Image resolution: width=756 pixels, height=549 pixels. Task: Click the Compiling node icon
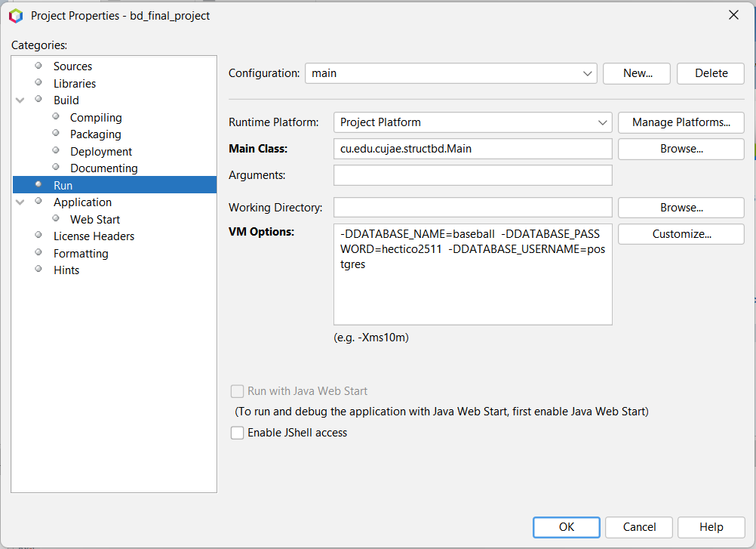[54, 117]
